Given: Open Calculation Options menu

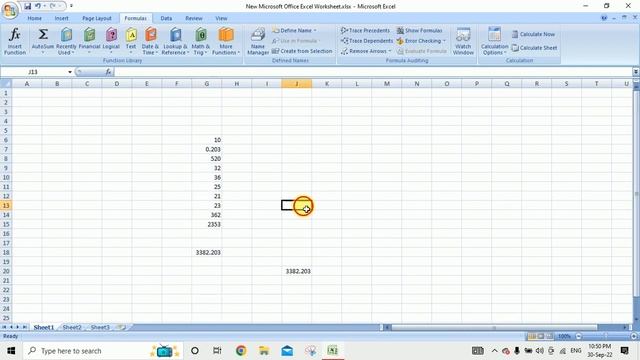Looking at the screenshot, I should 494,41.
